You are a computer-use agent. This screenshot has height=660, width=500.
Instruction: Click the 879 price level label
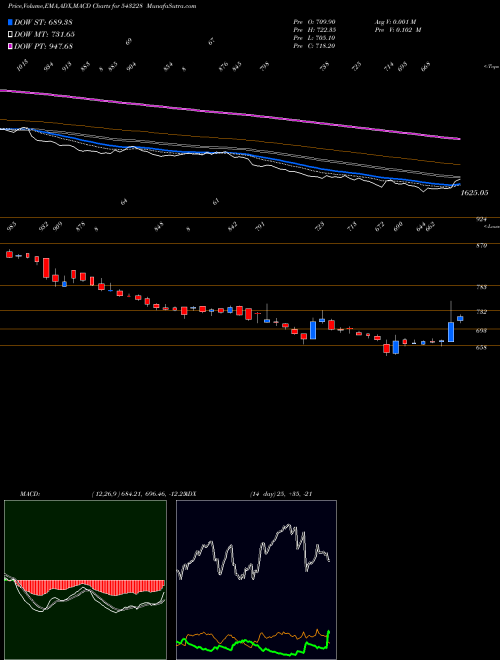[481, 245]
